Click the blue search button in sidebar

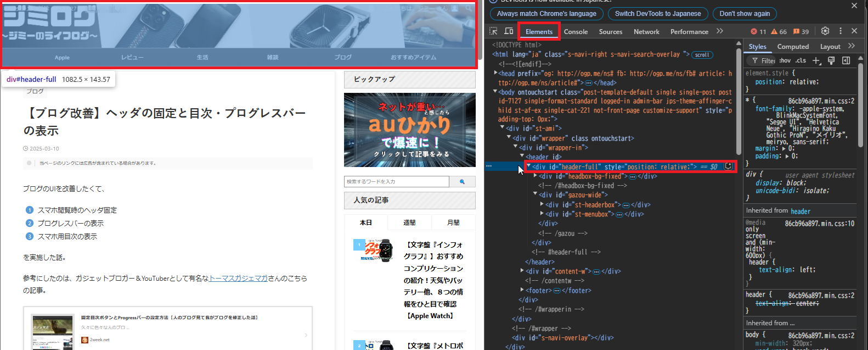[462, 181]
